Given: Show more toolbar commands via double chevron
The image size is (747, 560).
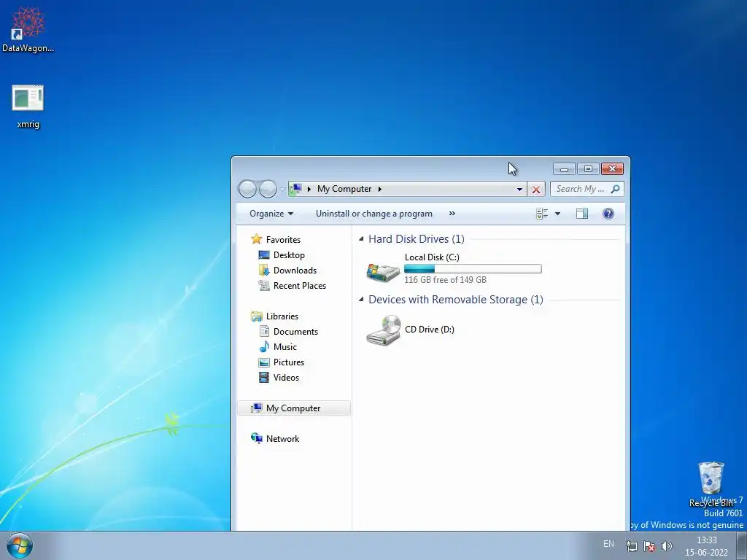Looking at the screenshot, I should [452, 214].
